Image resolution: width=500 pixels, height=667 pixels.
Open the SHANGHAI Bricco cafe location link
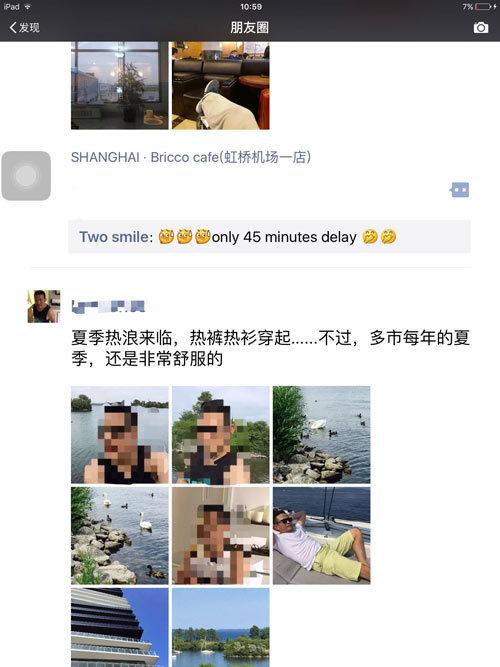[x=191, y=157]
